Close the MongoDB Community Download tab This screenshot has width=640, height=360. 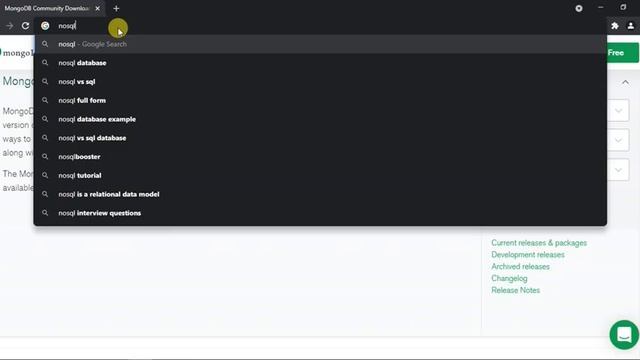pos(98,8)
